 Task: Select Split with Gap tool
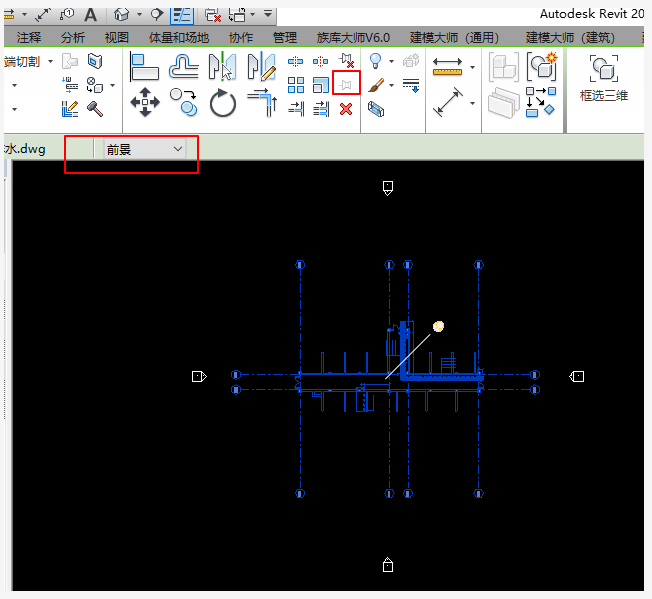click(320, 62)
